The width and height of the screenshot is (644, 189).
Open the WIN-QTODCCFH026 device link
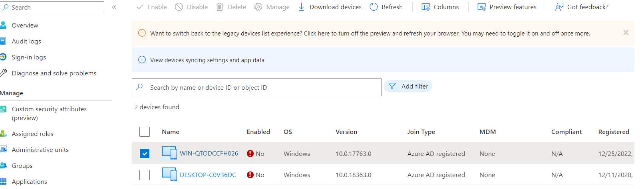(x=209, y=153)
